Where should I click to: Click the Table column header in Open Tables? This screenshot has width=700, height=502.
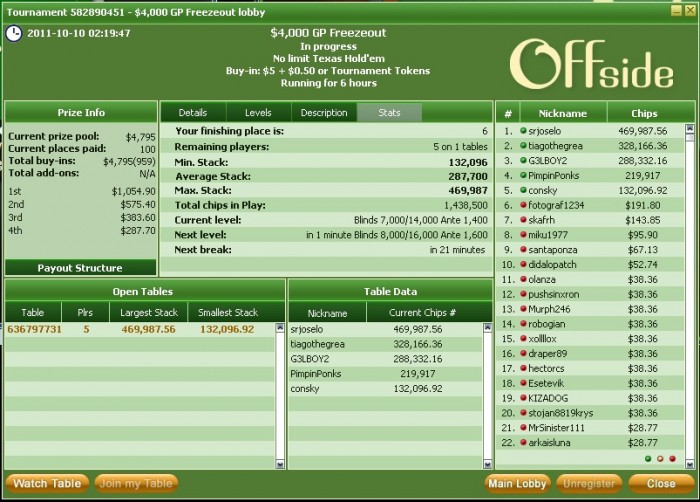[33, 313]
